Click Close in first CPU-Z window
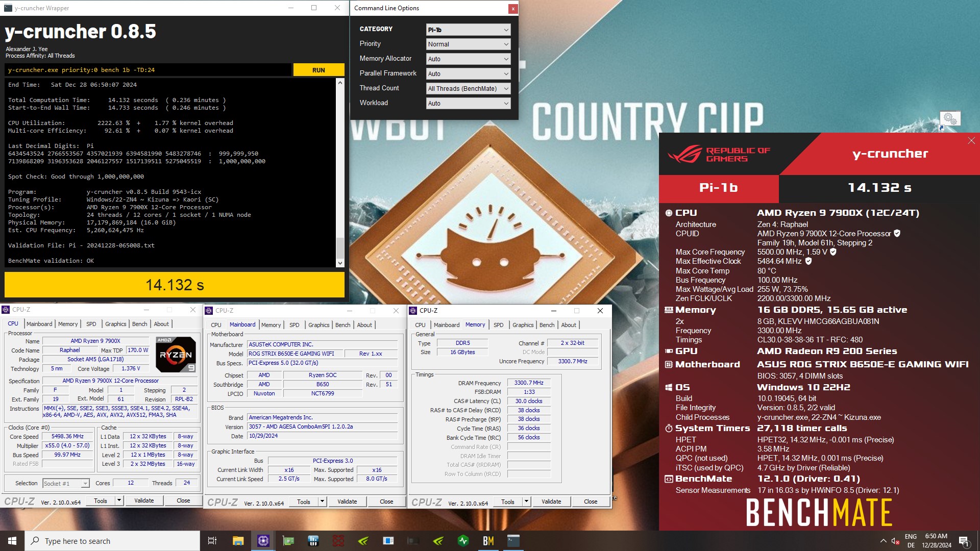Screen dimensions: 980x551 (183, 500)
